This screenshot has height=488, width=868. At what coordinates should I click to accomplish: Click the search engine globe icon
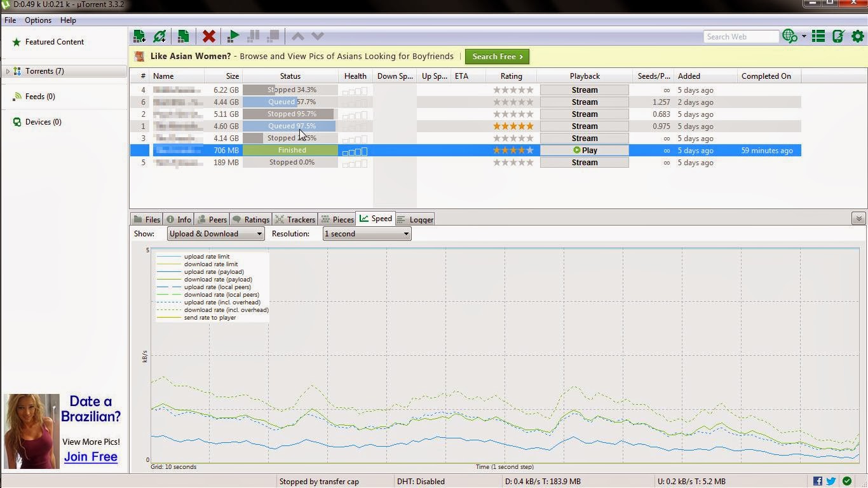790,36
